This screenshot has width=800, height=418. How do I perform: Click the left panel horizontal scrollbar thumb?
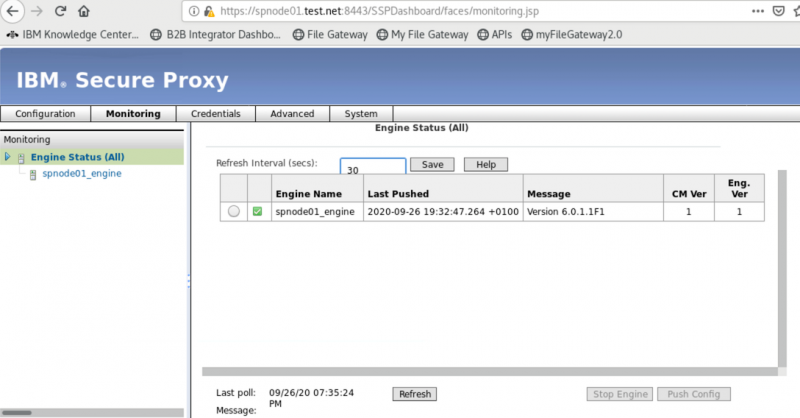click(x=17, y=412)
